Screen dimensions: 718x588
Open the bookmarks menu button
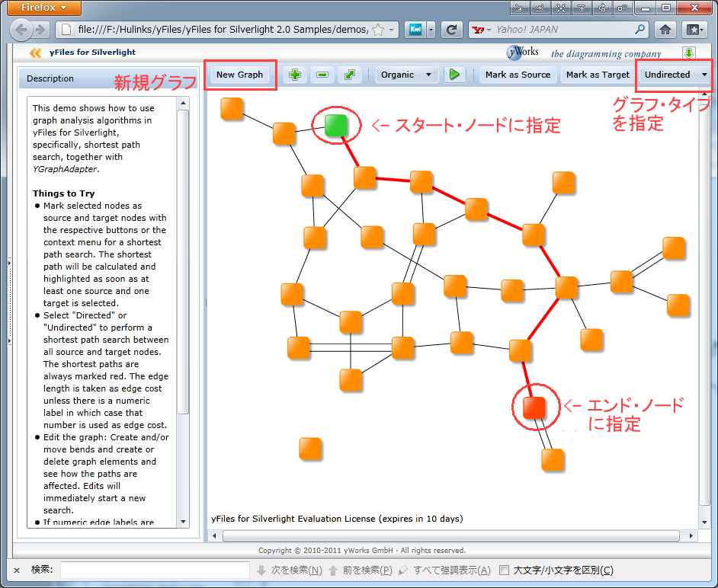pos(694,30)
